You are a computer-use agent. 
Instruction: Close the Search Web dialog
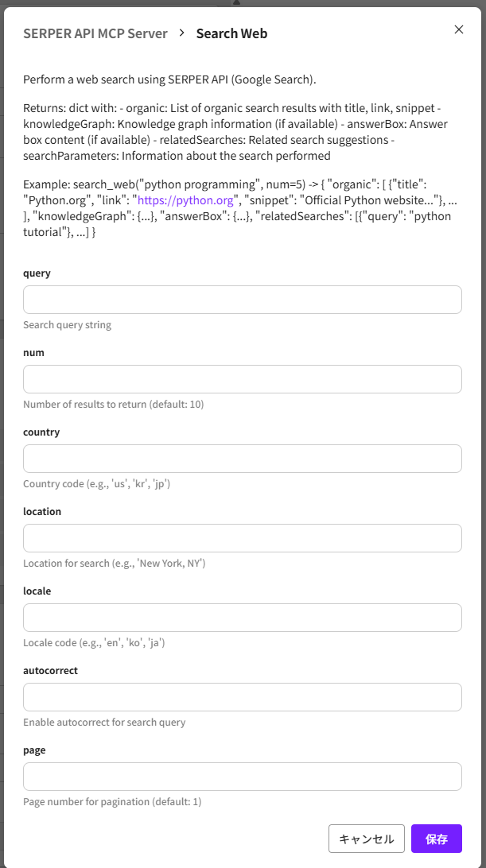[459, 29]
